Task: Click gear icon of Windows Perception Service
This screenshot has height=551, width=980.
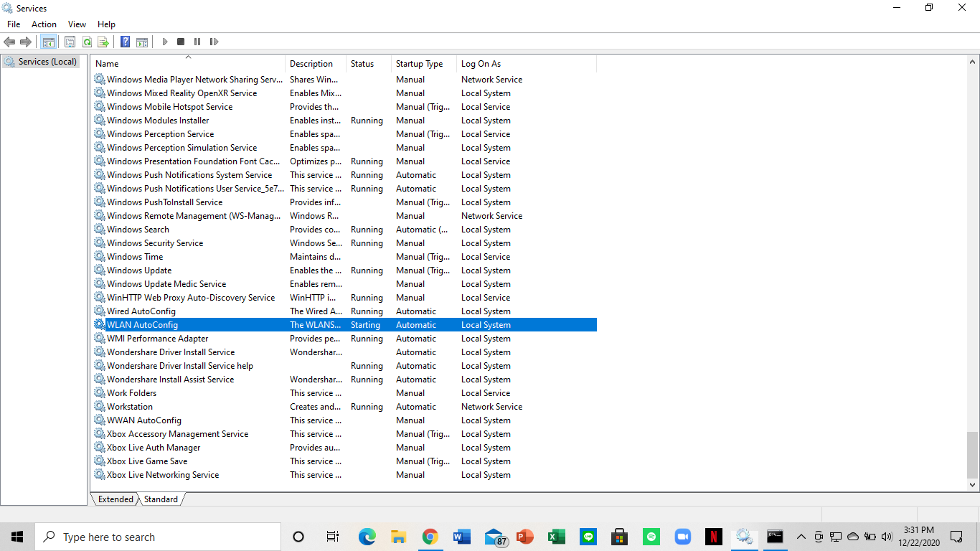Action: tap(100, 134)
